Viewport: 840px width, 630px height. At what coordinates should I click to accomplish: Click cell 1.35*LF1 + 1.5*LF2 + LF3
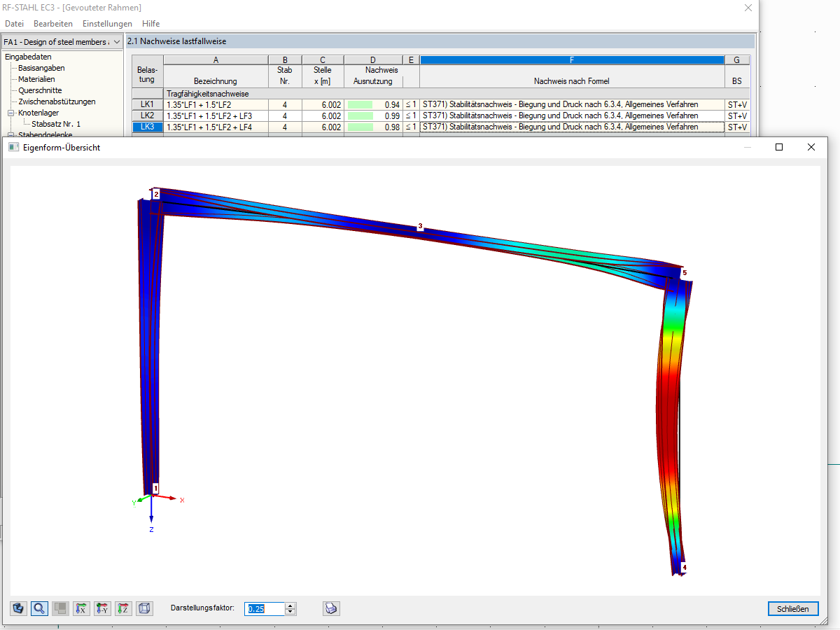pos(216,115)
